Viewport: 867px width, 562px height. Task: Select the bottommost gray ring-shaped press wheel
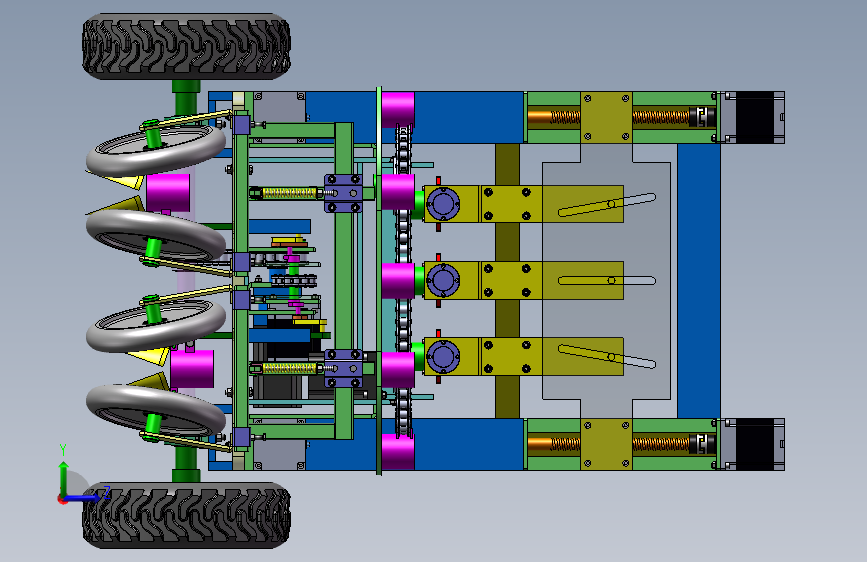tap(156, 410)
